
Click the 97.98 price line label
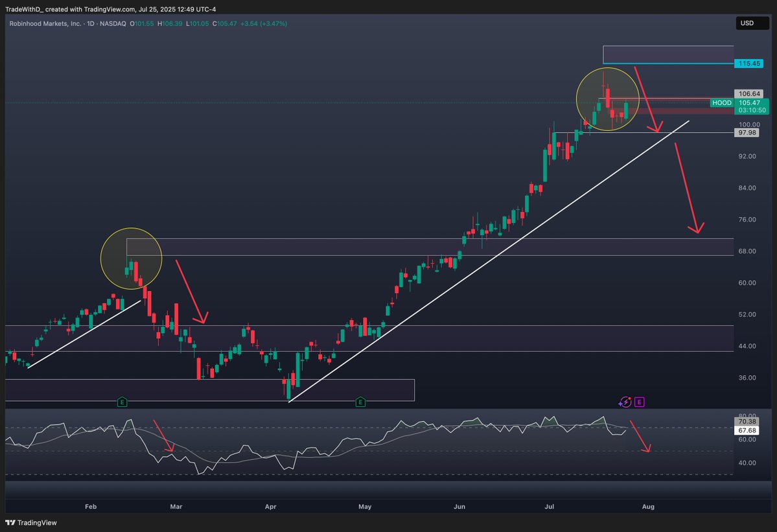tap(747, 133)
